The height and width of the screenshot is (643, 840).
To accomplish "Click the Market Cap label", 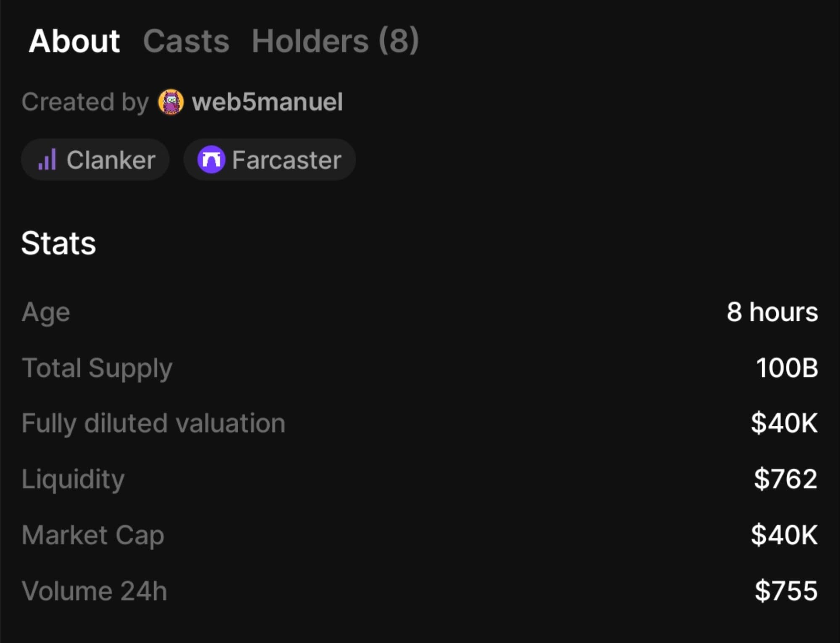I will [x=93, y=535].
